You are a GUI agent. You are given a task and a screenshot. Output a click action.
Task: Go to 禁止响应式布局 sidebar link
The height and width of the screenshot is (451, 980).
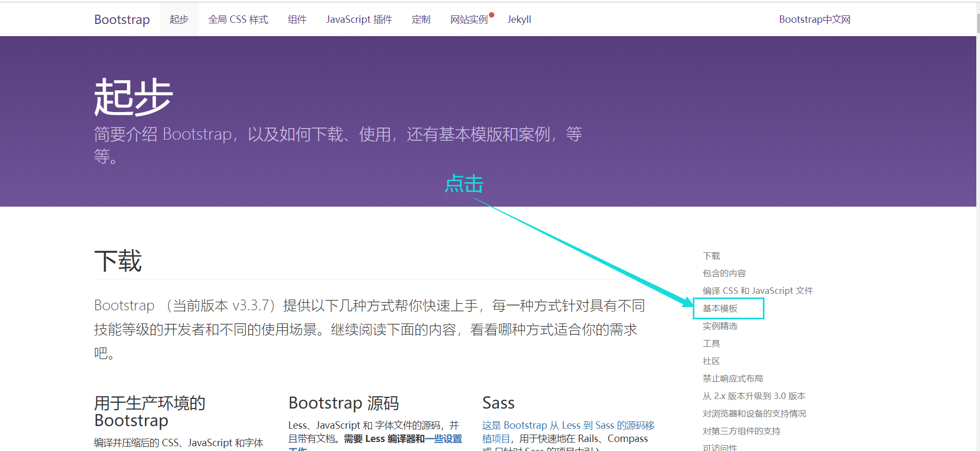[733, 379]
